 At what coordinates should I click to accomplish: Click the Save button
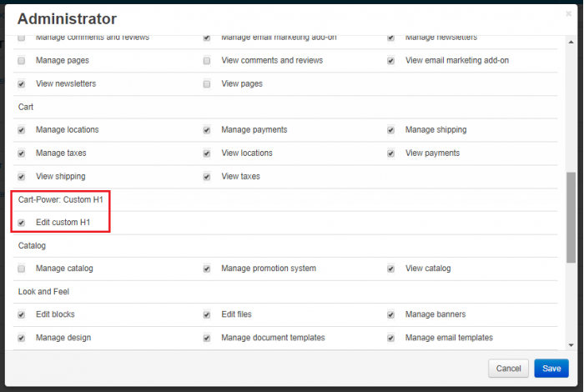coord(551,368)
